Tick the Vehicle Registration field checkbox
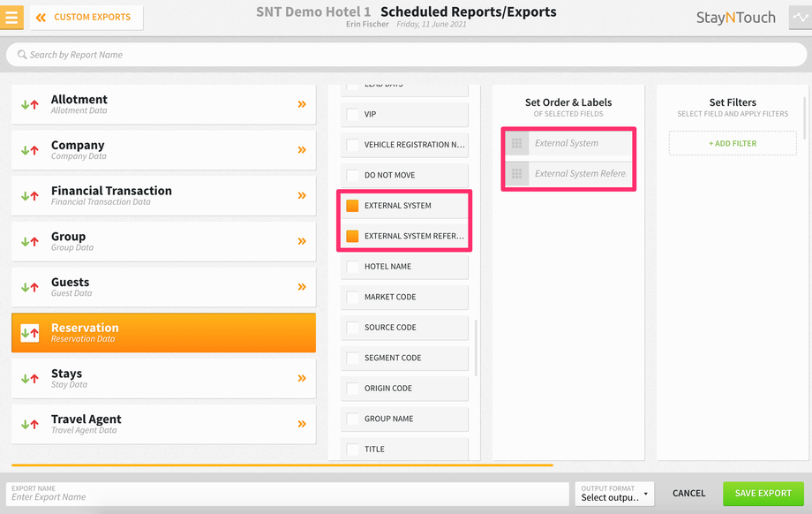This screenshot has height=514, width=812. click(x=352, y=145)
